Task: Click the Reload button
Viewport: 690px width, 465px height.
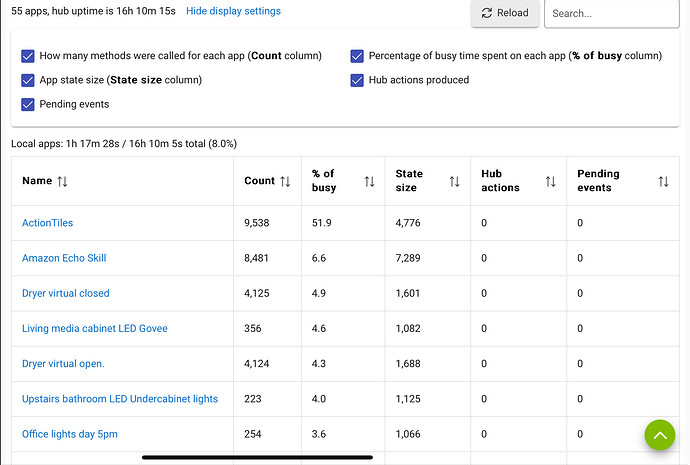Action: coord(505,13)
